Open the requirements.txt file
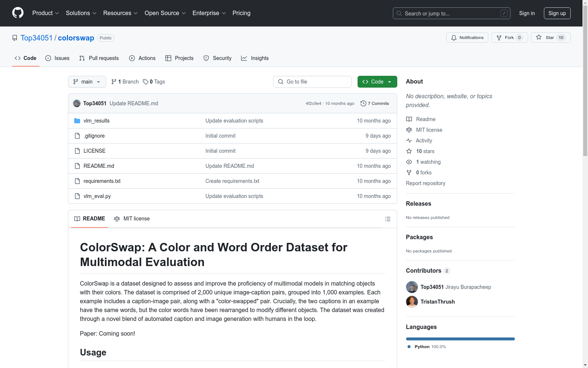This screenshot has width=588, height=368. 102,181
